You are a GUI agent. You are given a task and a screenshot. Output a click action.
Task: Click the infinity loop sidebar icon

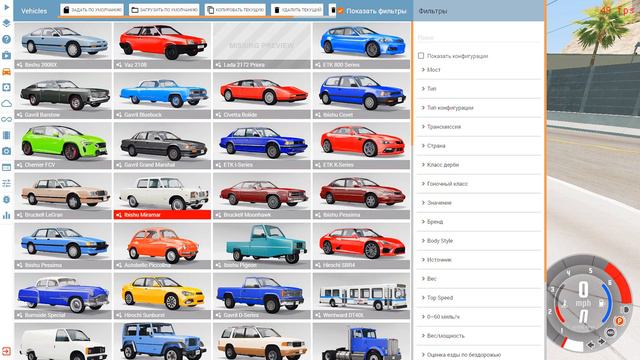point(7,119)
